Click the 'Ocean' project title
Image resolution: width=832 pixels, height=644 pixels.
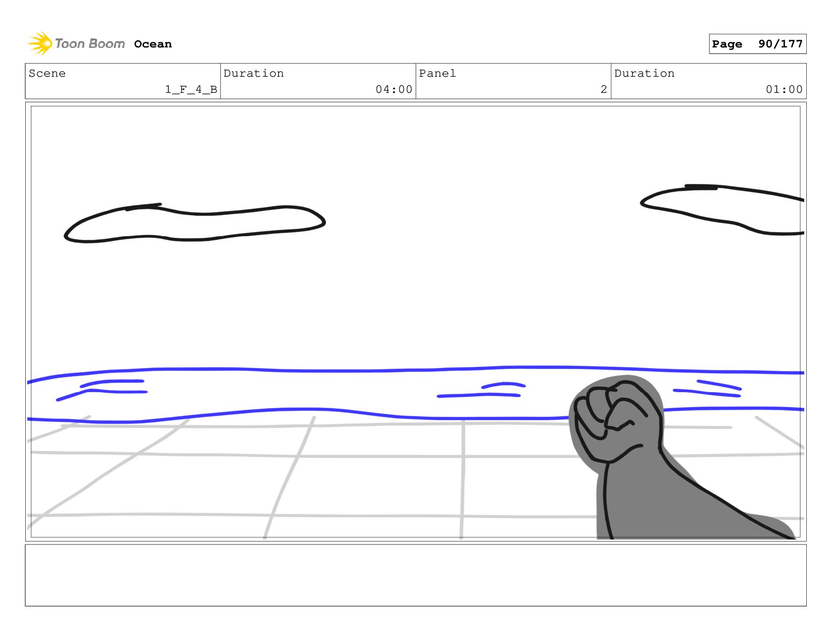coord(153,44)
